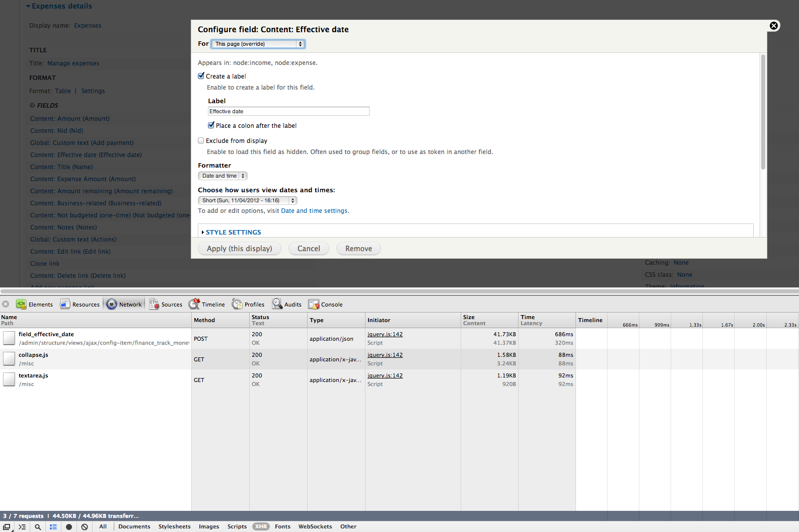This screenshot has height=532, width=799.
Task: Enable Exclude from display checkbox
Action: tap(201, 140)
